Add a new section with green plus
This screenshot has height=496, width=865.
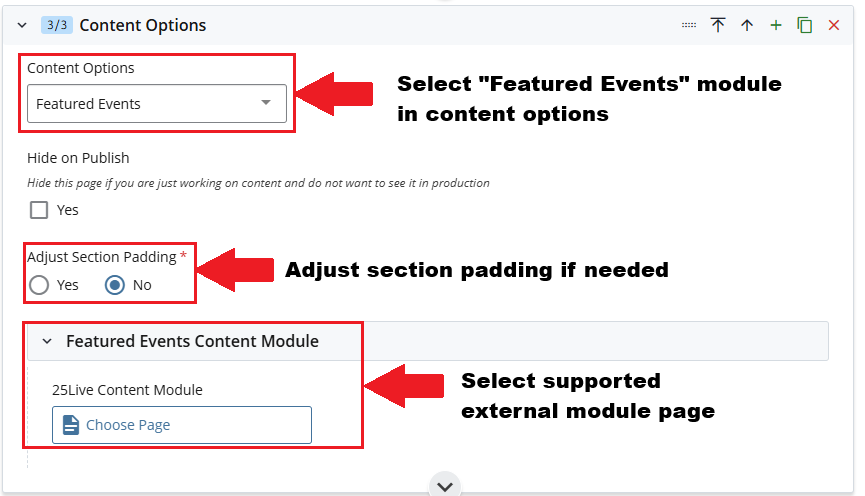pos(776,26)
